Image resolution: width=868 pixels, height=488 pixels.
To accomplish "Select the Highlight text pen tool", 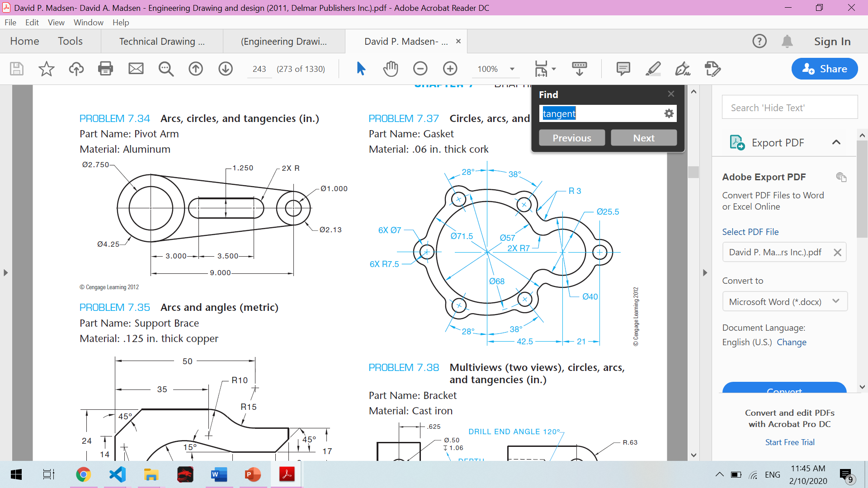I will [x=653, y=69].
